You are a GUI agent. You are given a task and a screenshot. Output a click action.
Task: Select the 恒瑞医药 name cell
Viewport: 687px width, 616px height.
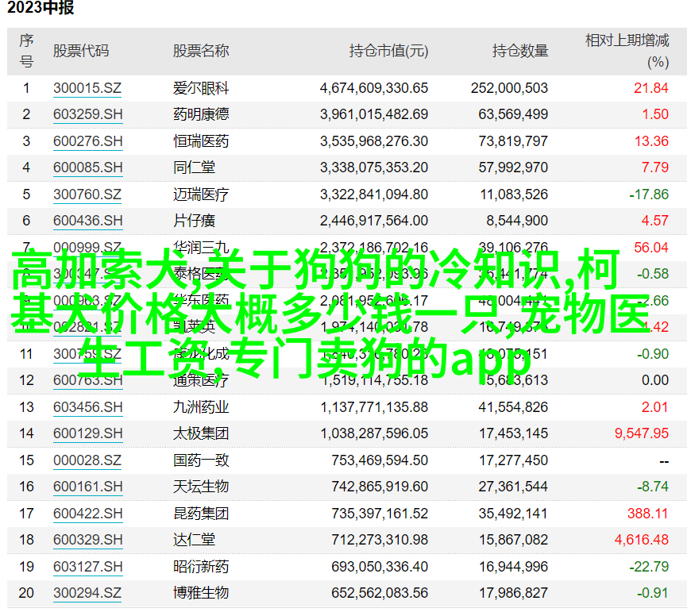201,141
